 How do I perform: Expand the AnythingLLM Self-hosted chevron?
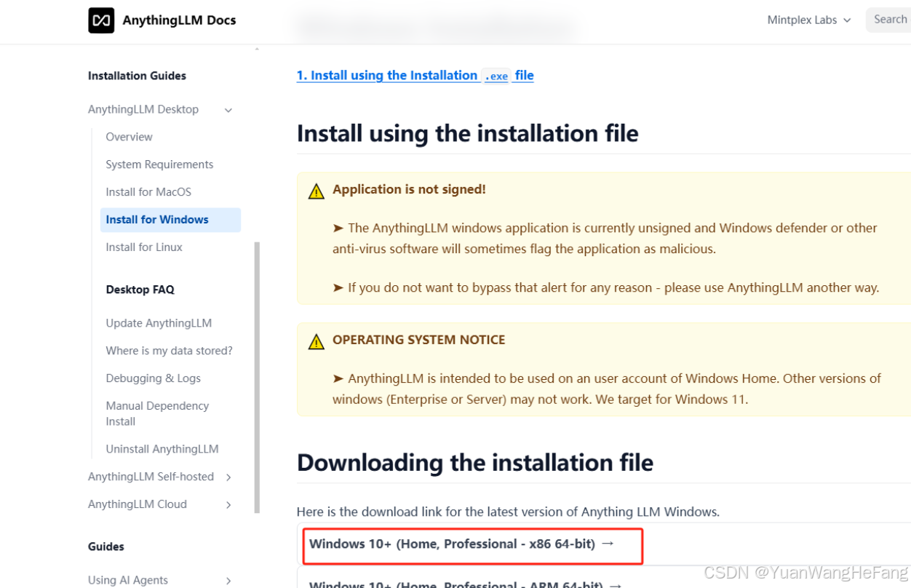[x=228, y=477]
